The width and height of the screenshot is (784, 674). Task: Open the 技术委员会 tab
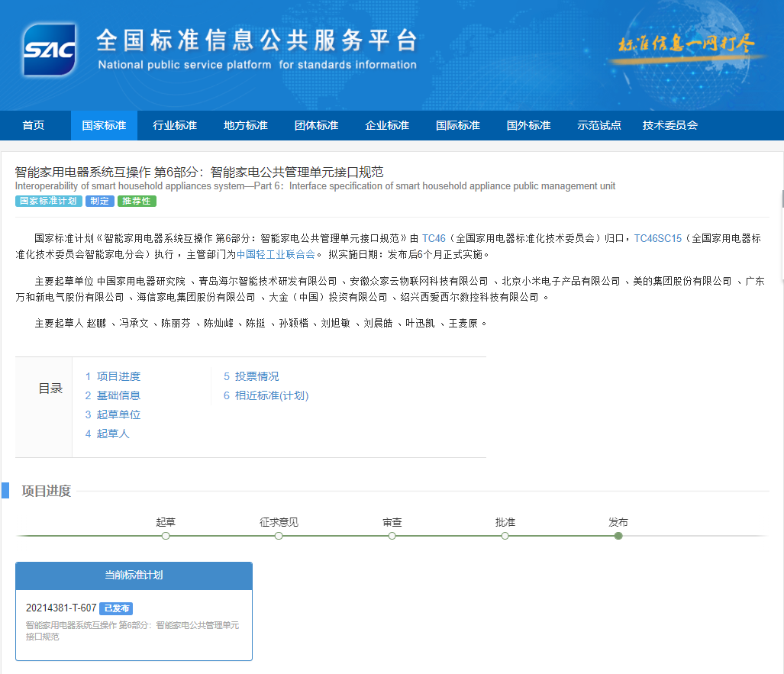[x=670, y=125]
